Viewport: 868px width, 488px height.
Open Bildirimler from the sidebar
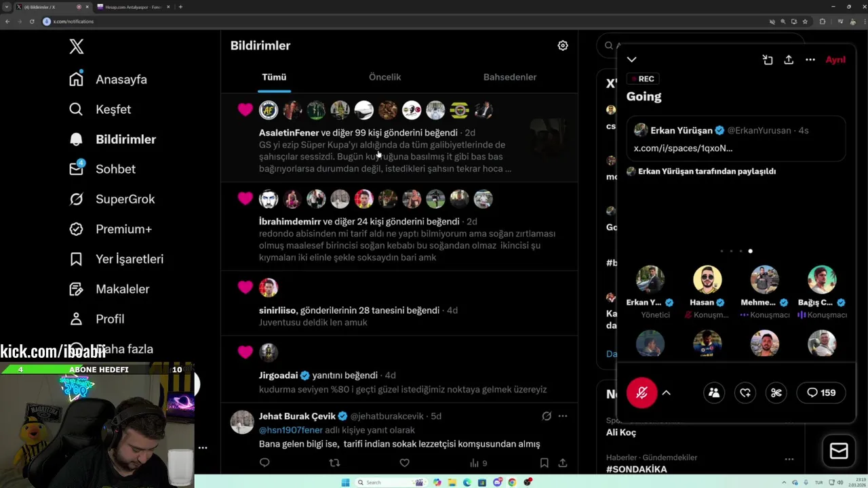click(113, 139)
